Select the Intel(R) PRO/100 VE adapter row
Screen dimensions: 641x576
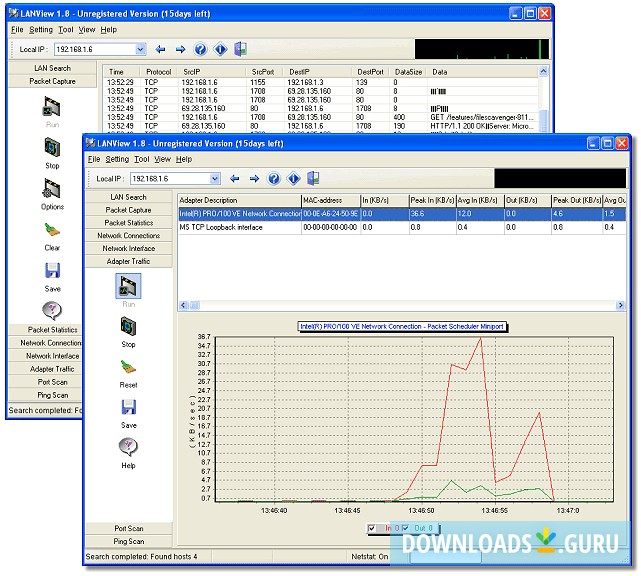click(x=402, y=214)
